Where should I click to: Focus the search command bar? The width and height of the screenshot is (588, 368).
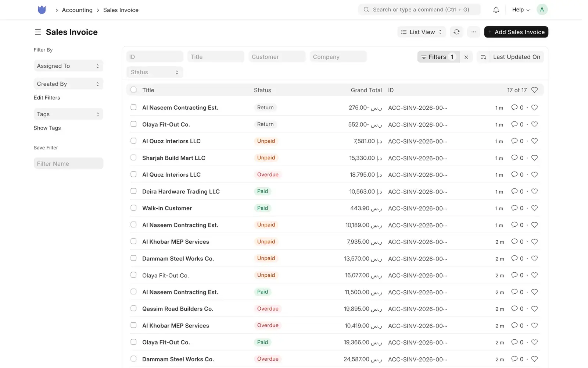419,10
